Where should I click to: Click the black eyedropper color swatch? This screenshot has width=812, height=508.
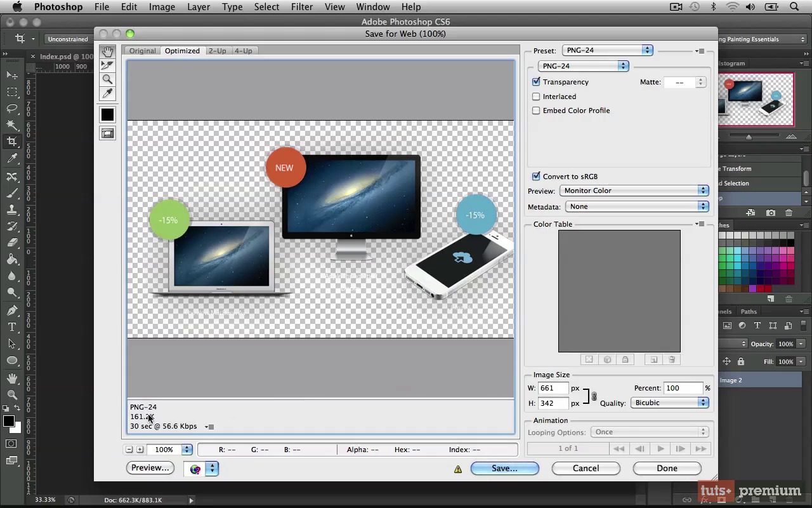(107, 115)
